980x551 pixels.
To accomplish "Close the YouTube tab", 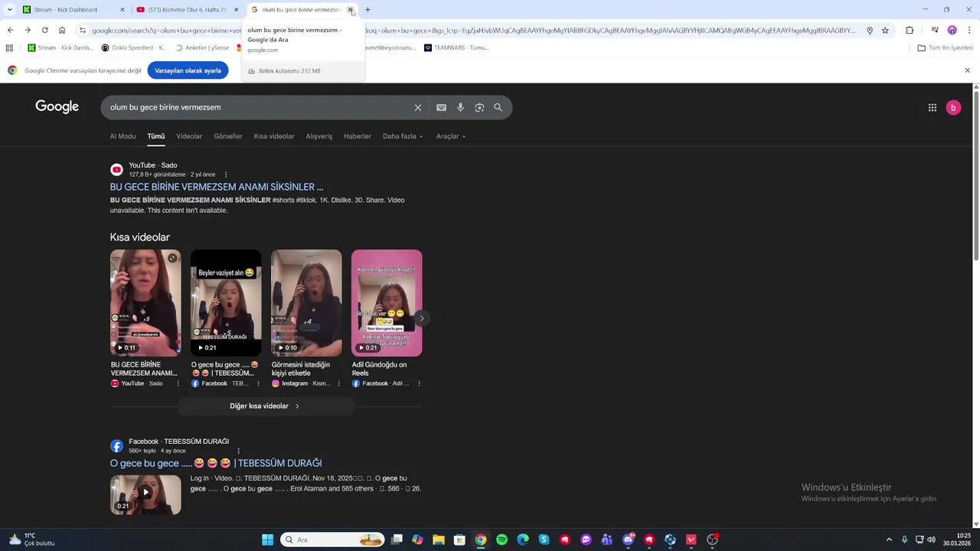I will [236, 10].
